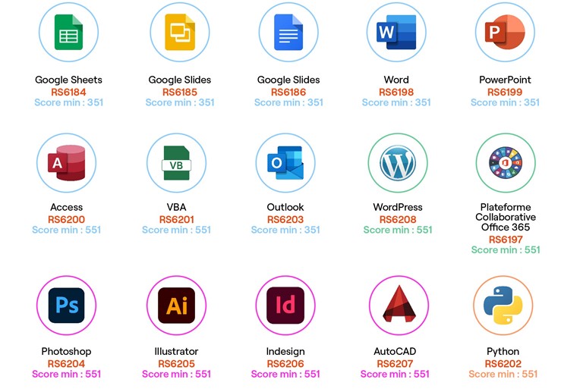561x392 pixels.
Task: Click the Google Sheets icon
Action: tap(68, 33)
